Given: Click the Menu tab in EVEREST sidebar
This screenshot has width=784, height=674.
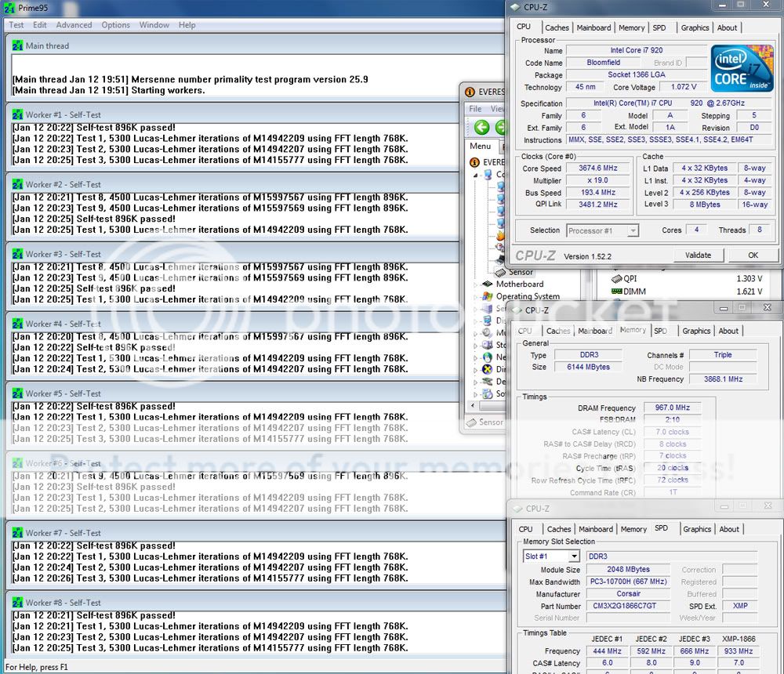Looking at the screenshot, I should (480, 146).
